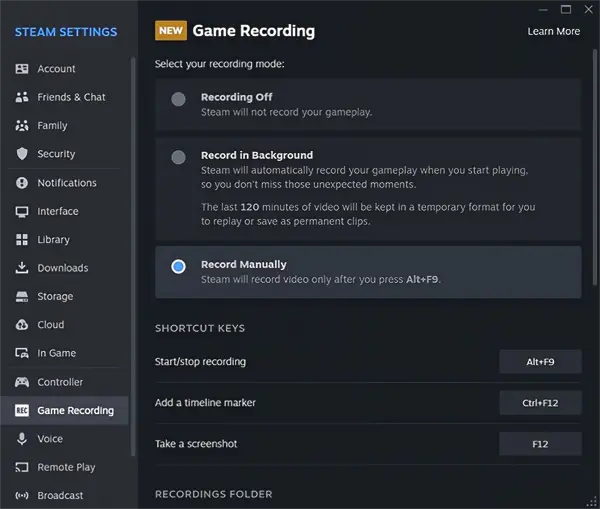The height and width of the screenshot is (509, 600).
Task: Click the Family group icon
Action: [x=22, y=126]
